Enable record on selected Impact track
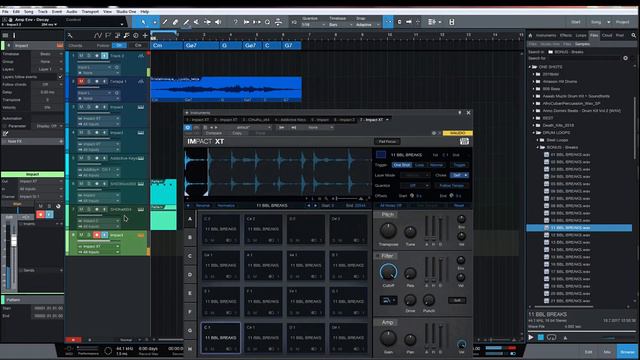The width and height of the screenshot is (640, 360). point(97,235)
